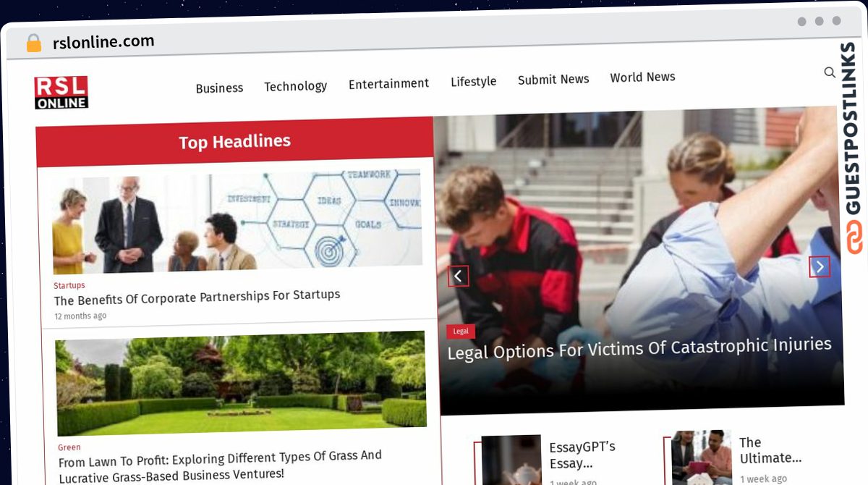Open the From Lawn To Profit article
This screenshot has width=868, height=485.
[220, 465]
